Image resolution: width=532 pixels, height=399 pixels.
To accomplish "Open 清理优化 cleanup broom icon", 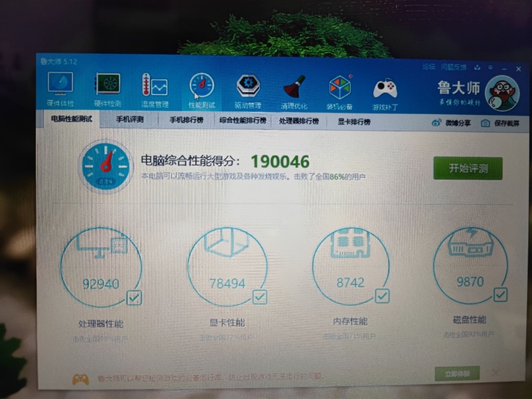I will (294, 92).
